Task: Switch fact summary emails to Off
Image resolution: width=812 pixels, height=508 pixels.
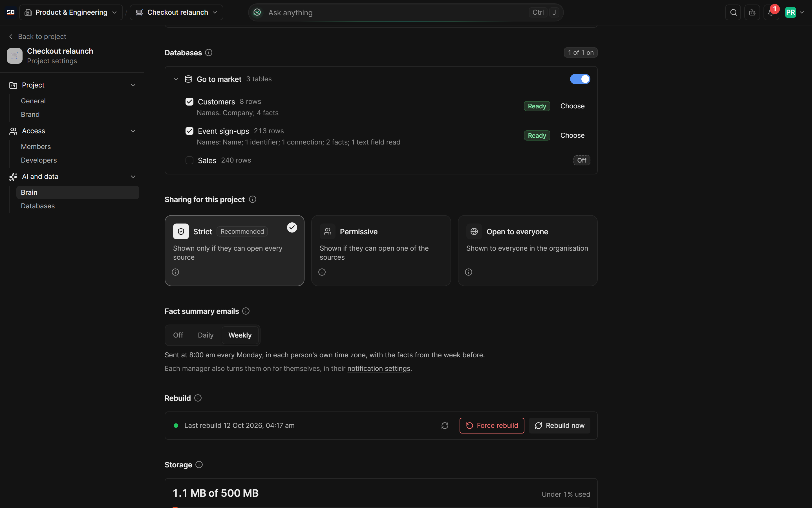Action: point(178,335)
